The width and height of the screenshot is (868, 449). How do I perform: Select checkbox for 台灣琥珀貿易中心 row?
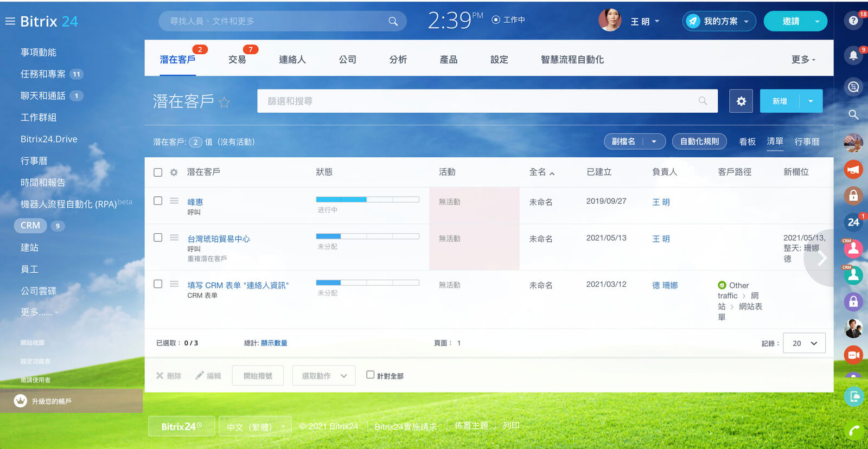[158, 238]
